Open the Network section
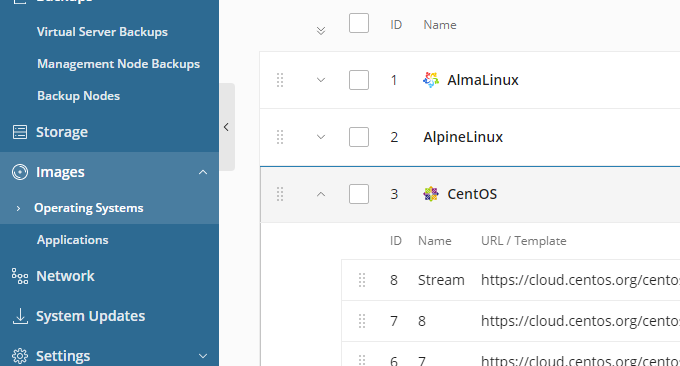The width and height of the screenshot is (680, 366). point(65,276)
